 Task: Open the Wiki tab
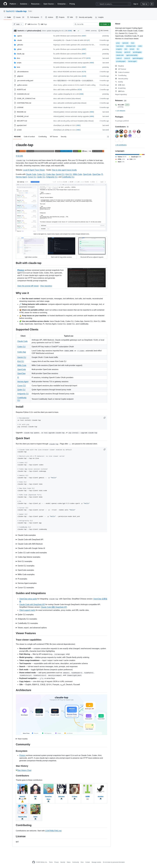(x=70, y=17)
